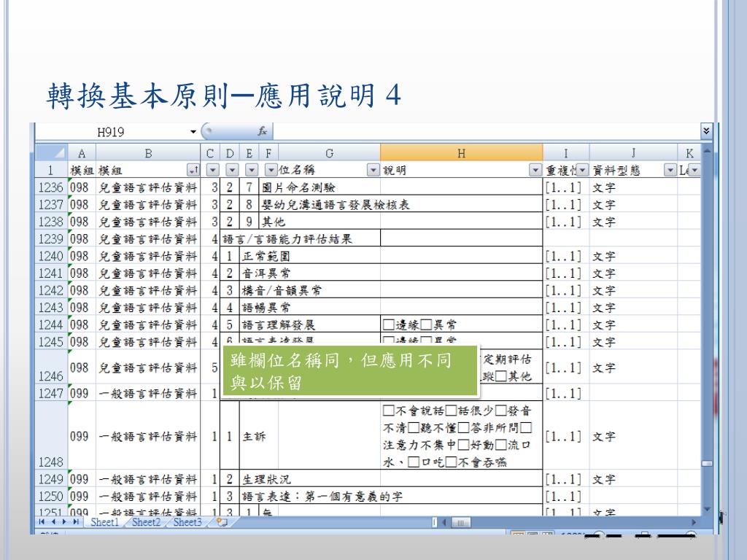Click the next-sheet navigation arrow
This screenshot has height=560, width=747.
coord(64,522)
